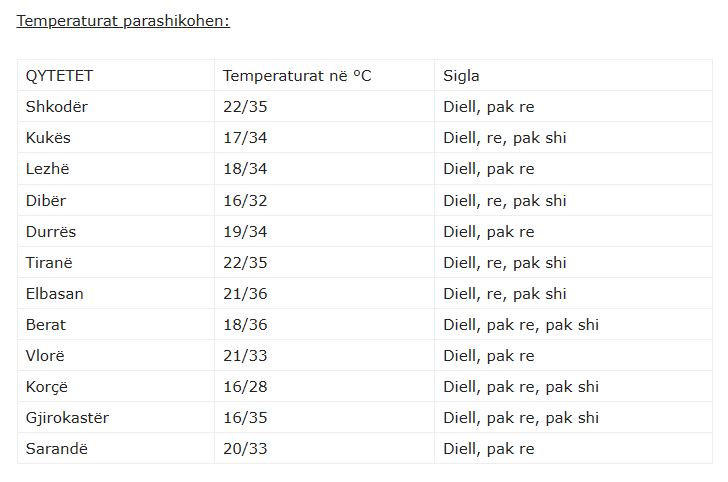The image size is (728, 482).
Task: Click the Gjirokastër city cell
Action: 67,417
